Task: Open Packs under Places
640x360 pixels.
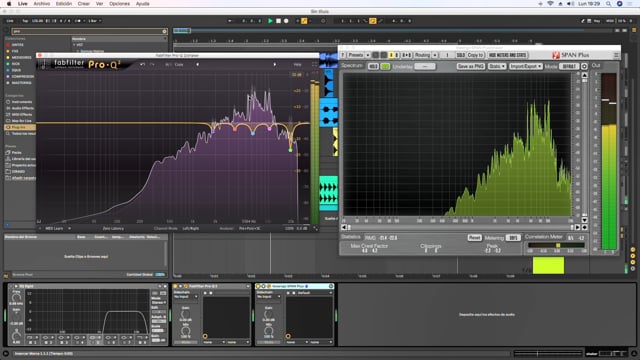Action: [16, 152]
